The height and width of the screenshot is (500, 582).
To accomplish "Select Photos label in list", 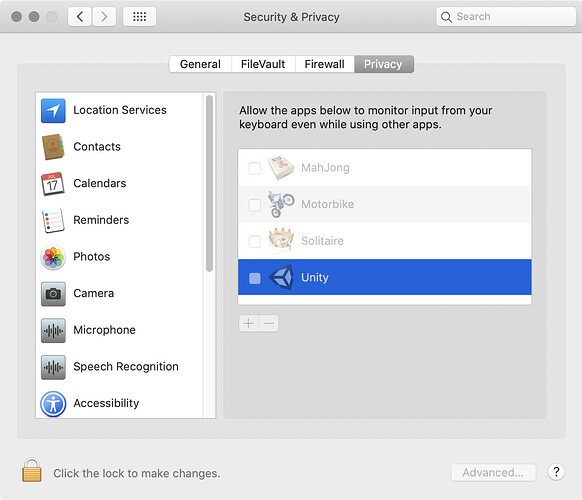I will pos(92,256).
